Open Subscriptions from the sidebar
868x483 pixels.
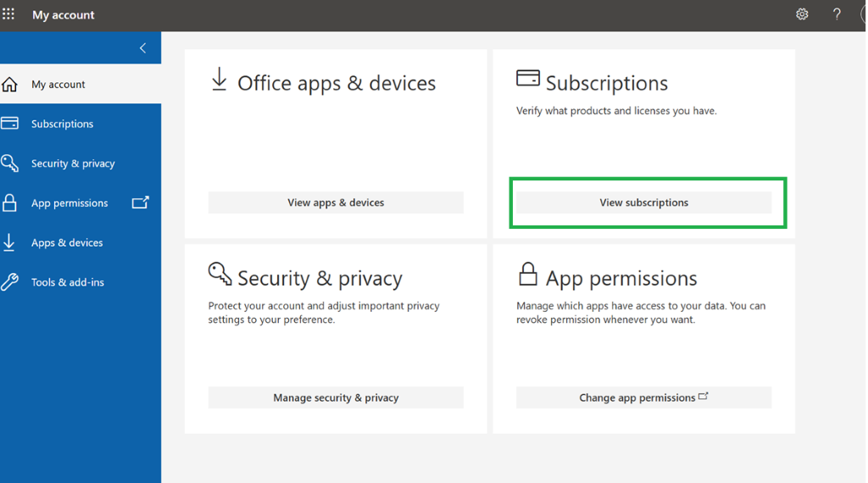[x=81, y=124]
